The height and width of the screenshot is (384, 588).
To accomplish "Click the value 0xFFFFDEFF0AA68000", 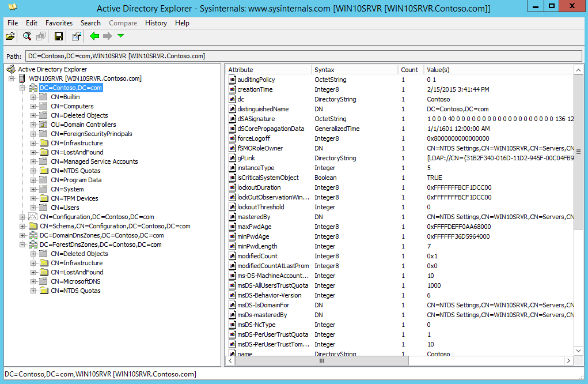I will [458, 227].
